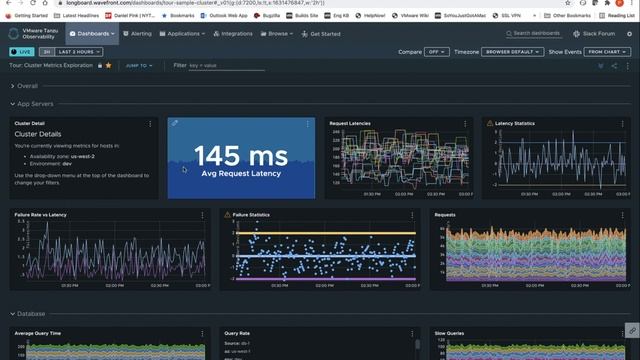640x360 pixels.
Task: Open the Failure Statistics chart title
Action: [x=251, y=215]
